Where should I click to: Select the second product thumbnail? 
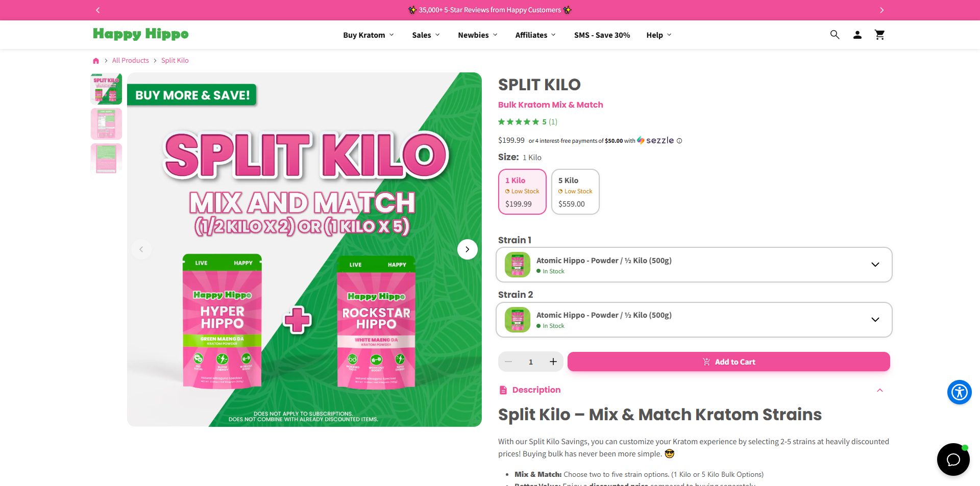(106, 124)
